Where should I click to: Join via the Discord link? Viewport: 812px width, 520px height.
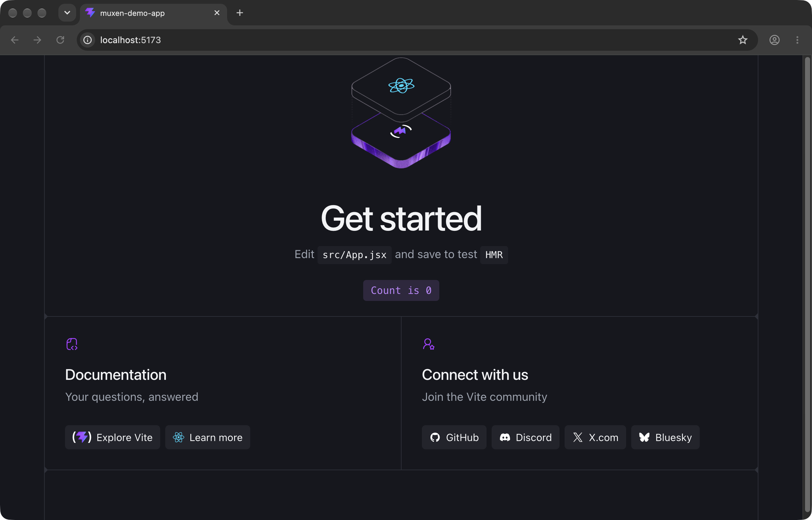click(x=525, y=437)
